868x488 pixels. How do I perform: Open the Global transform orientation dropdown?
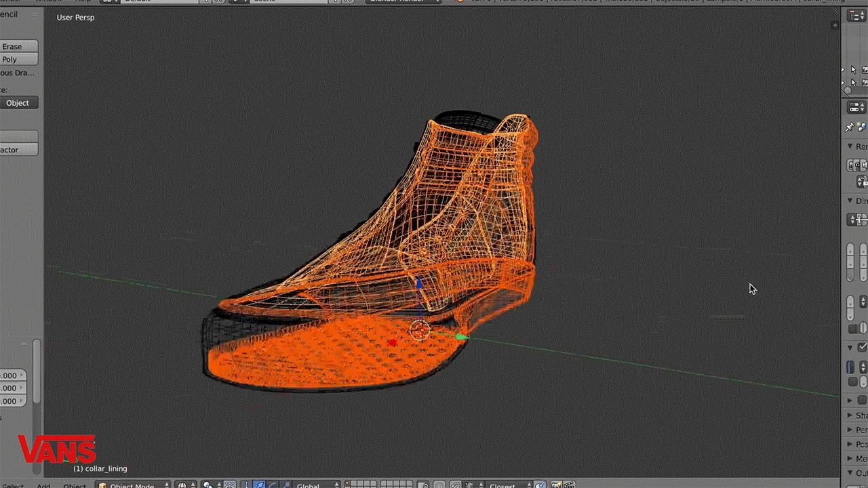pos(315,485)
